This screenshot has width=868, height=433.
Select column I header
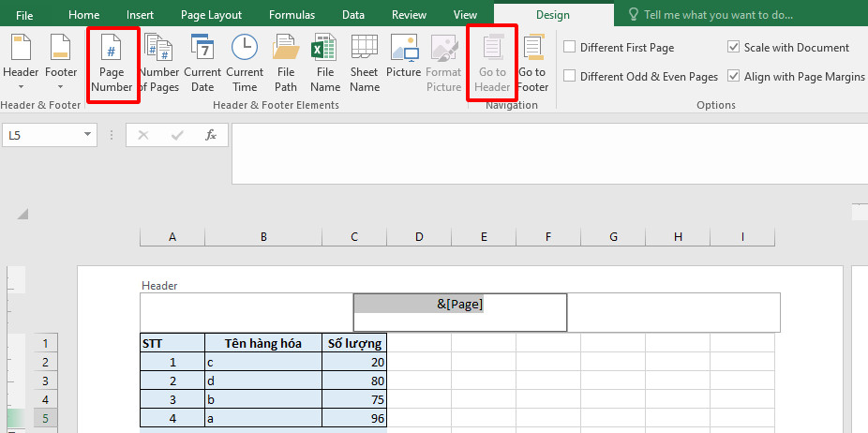point(742,237)
